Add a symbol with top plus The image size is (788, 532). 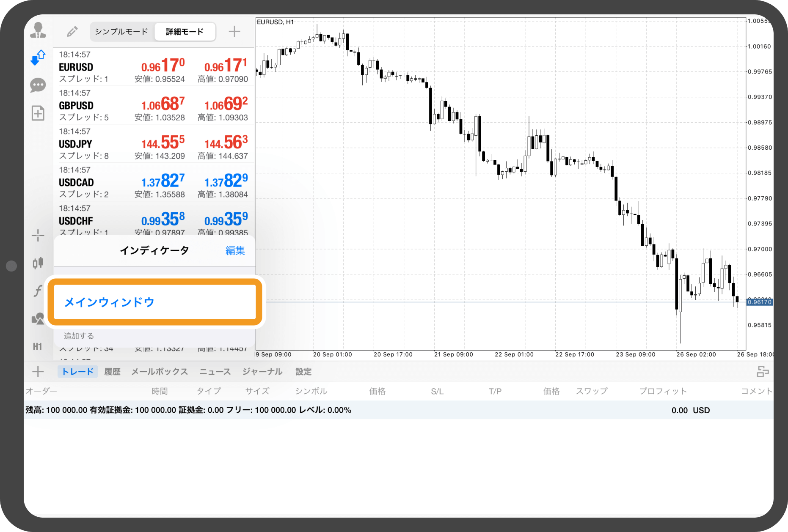pyautogui.click(x=234, y=31)
